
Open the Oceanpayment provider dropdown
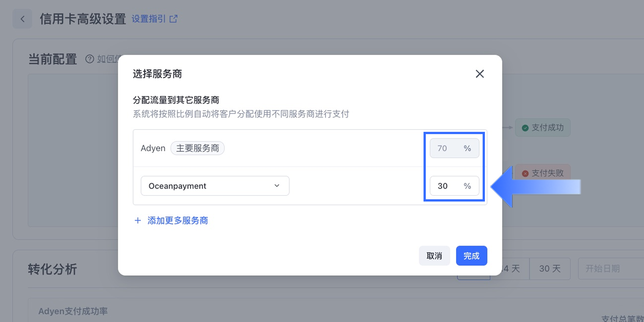point(215,186)
